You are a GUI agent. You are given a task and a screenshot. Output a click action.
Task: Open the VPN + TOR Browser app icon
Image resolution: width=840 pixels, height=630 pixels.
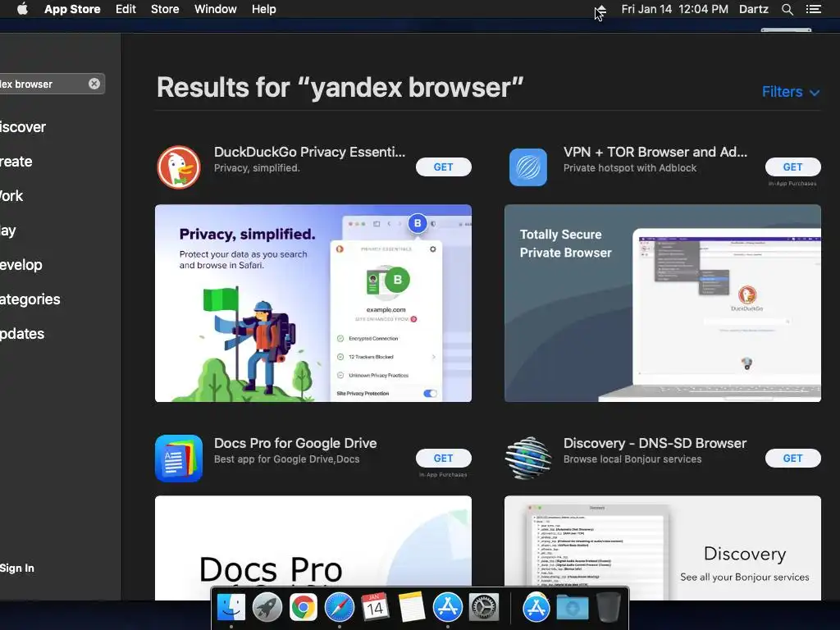coord(527,167)
